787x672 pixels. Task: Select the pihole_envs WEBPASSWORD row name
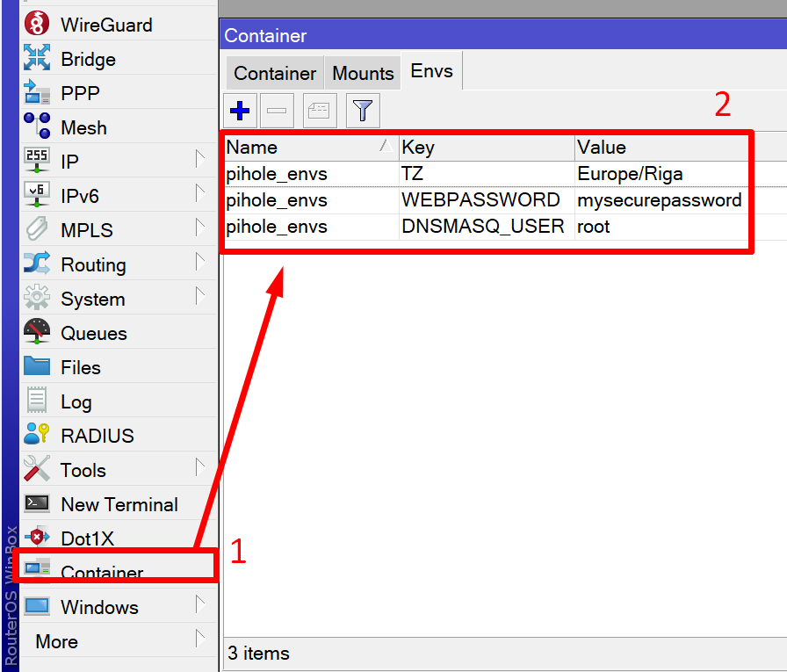click(x=277, y=200)
